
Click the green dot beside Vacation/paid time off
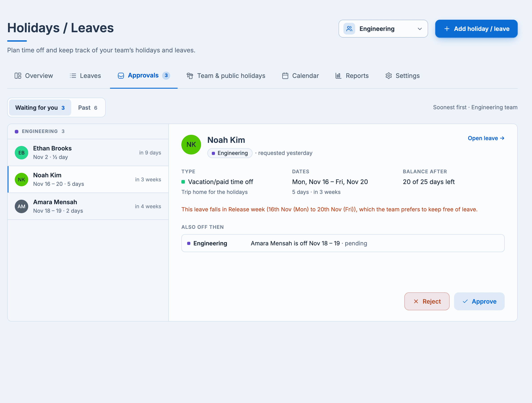183,182
